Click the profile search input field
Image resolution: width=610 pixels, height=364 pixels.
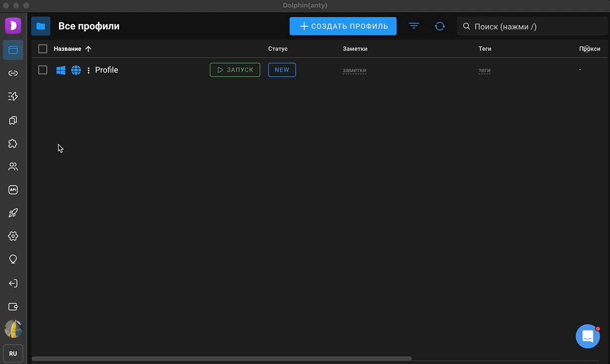click(x=533, y=27)
